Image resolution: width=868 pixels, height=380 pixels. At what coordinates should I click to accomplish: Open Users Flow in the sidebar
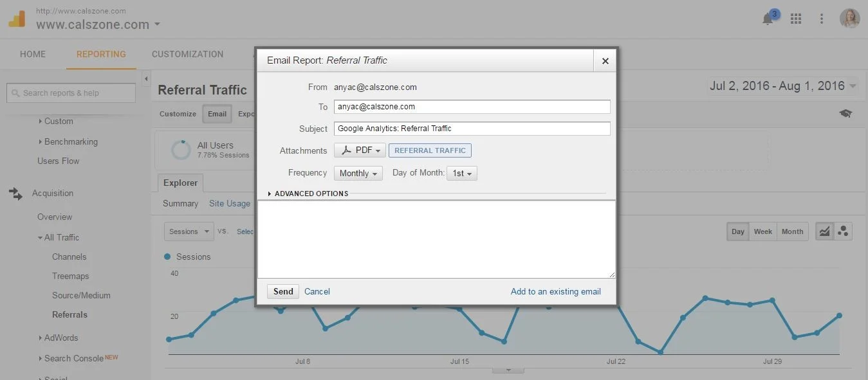[x=59, y=161]
